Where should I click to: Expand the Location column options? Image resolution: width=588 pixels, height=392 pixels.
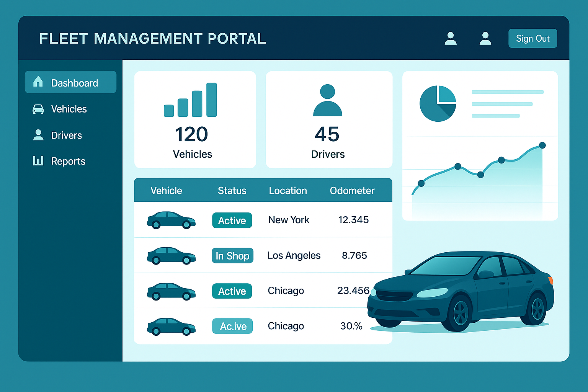click(288, 190)
